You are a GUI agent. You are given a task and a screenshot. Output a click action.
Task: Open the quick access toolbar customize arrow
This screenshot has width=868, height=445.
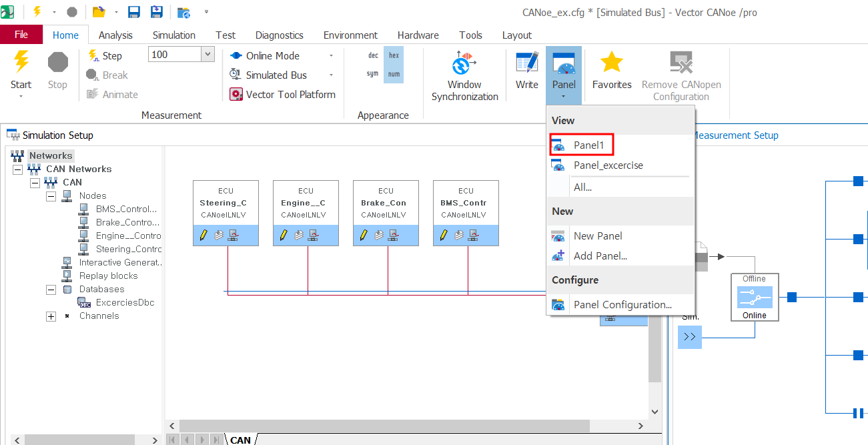206,12
